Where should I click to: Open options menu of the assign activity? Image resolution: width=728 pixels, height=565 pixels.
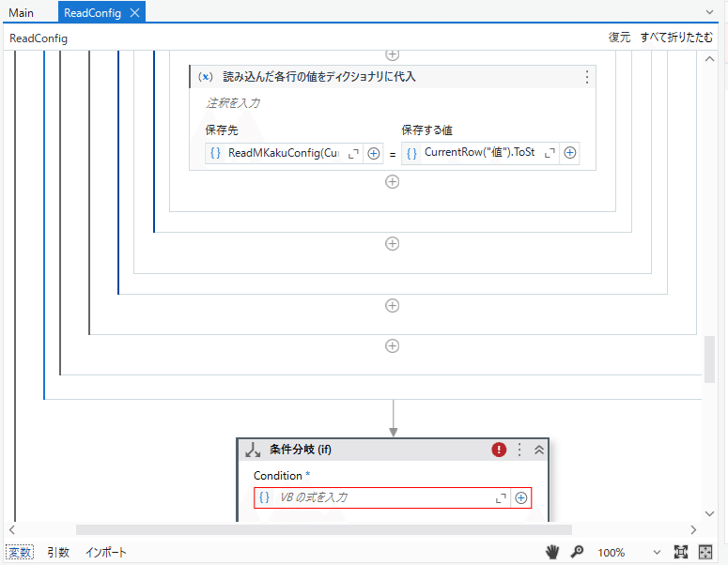[x=587, y=77]
